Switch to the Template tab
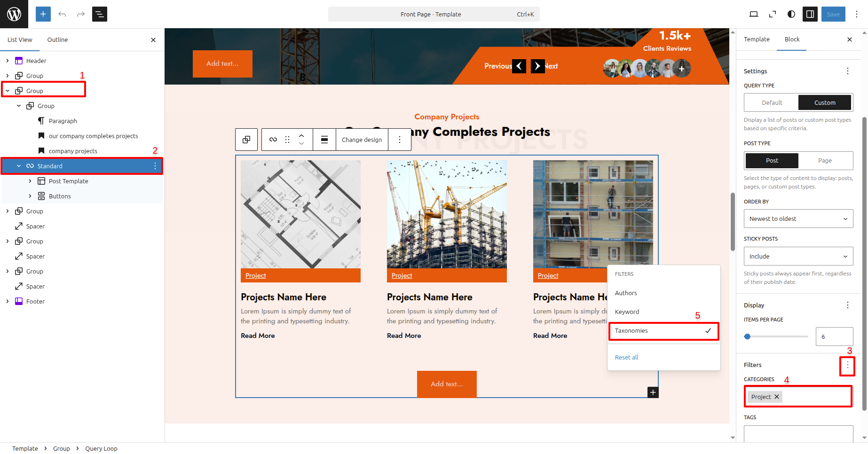 click(757, 39)
